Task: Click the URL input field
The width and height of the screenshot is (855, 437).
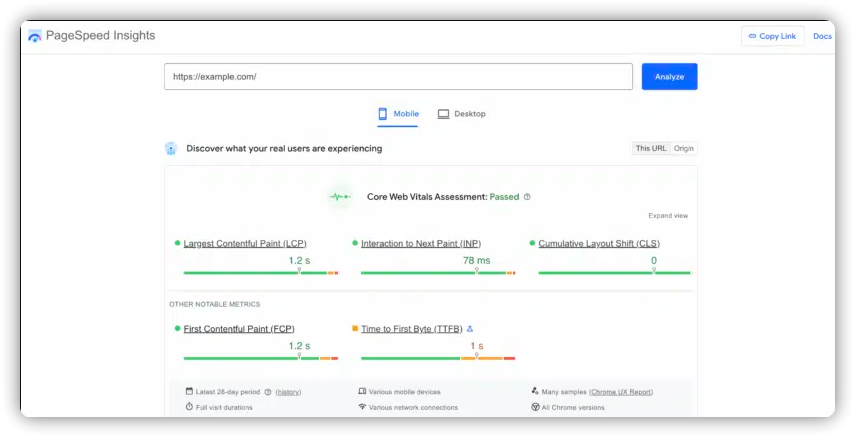Action: [398, 77]
